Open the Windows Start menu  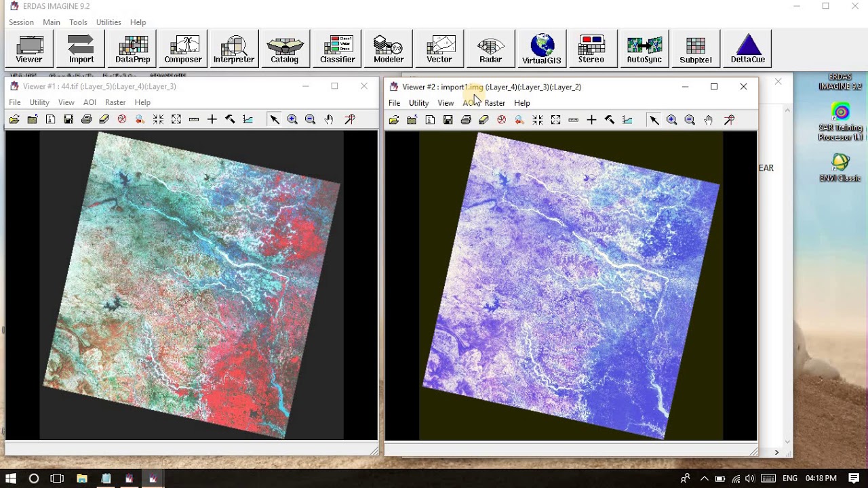point(11,479)
